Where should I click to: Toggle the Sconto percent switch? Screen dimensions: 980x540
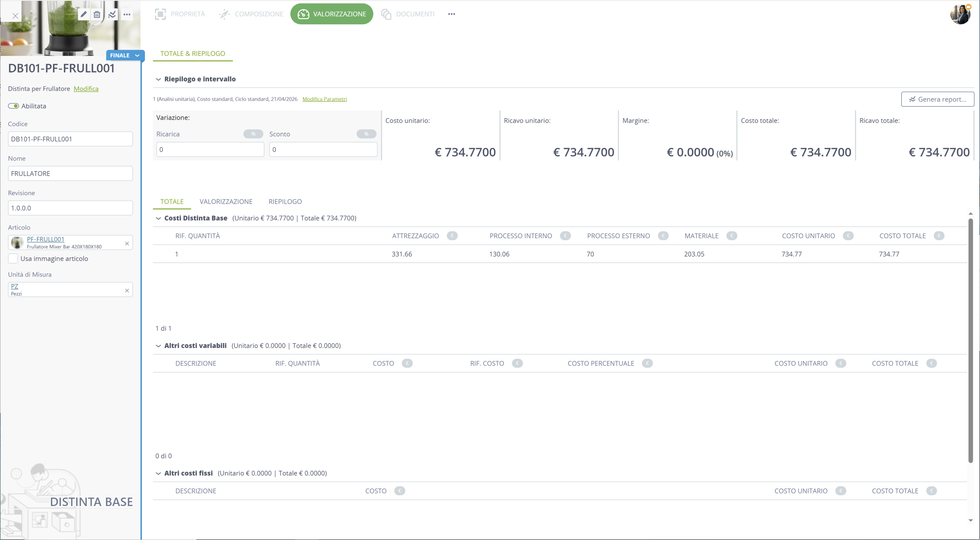coord(366,134)
